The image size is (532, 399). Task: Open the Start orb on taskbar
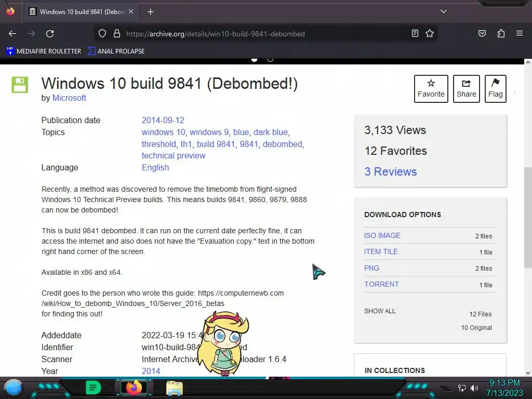click(x=14, y=388)
